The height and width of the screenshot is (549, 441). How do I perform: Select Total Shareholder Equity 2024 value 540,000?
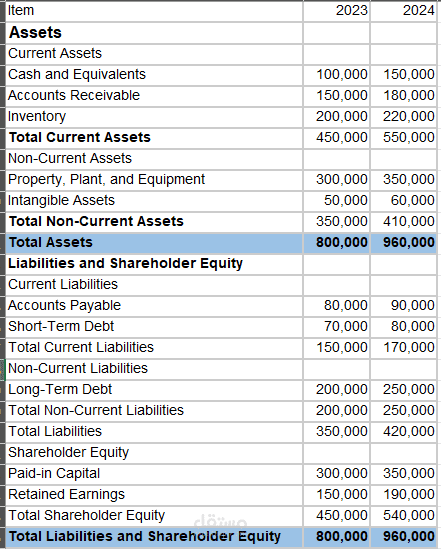(x=404, y=516)
